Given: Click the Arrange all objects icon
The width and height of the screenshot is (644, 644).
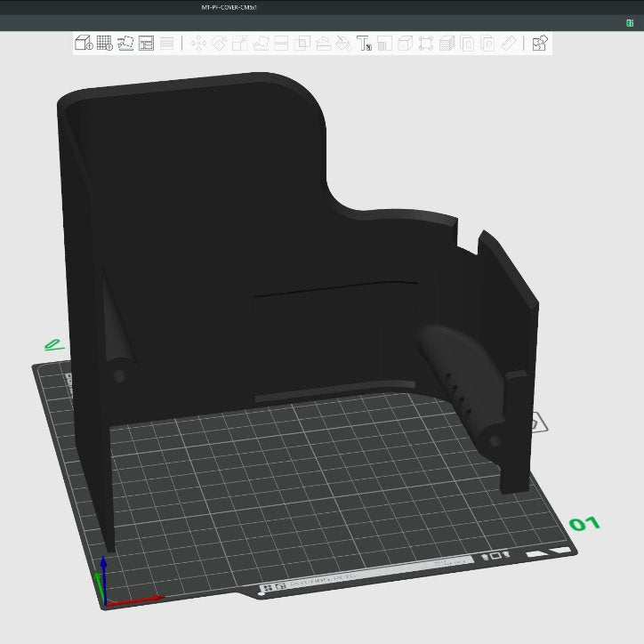Looking at the screenshot, I should pyautogui.click(x=146, y=43).
